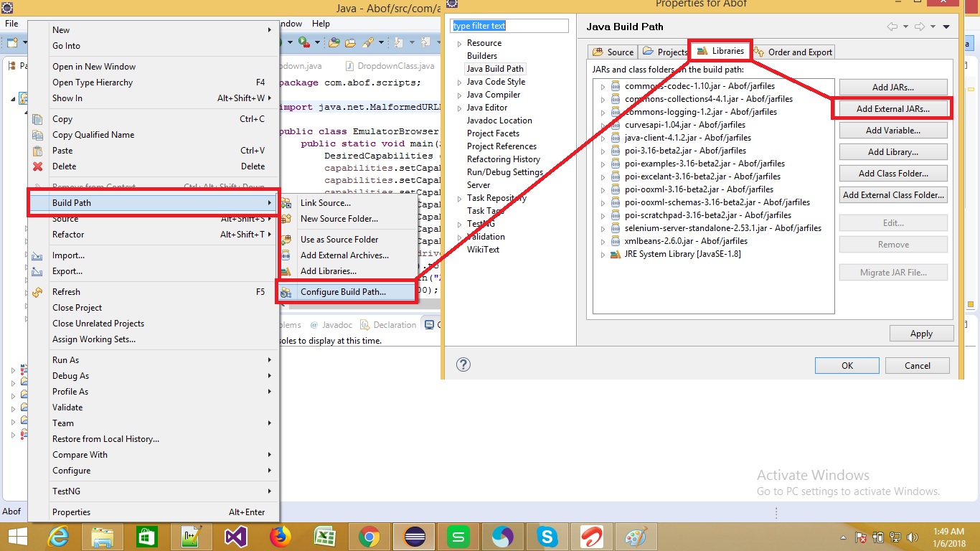Image resolution: width=980 pixels, height=551 pixels.
Task: Open Internet Explorer from the taskbar
Action: tap(58, 536)
